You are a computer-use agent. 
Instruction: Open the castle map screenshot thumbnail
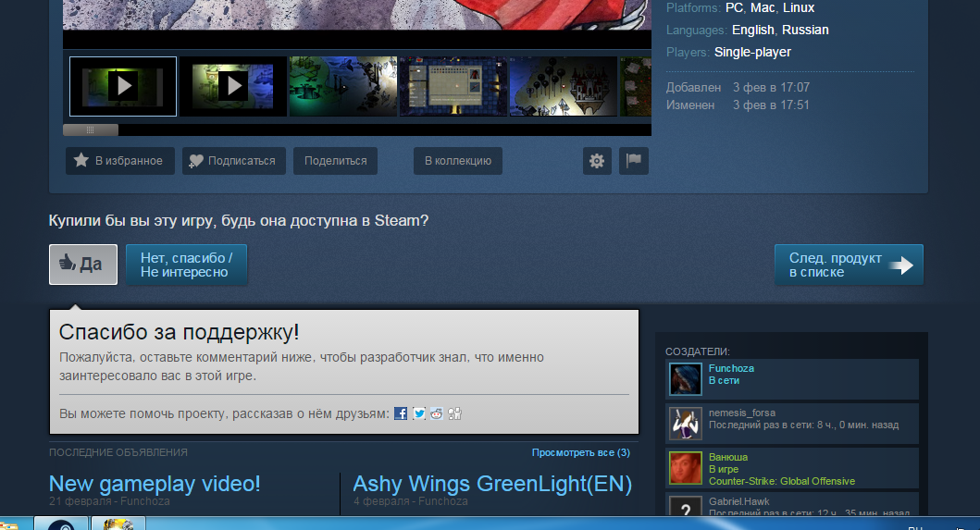tap(564, 86)
